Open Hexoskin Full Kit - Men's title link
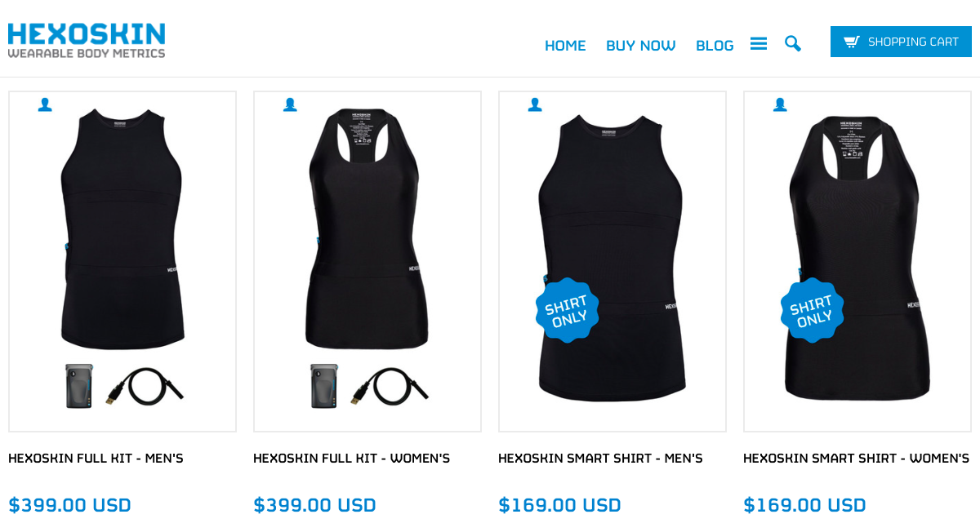980x532 pixels. [96, 459]
